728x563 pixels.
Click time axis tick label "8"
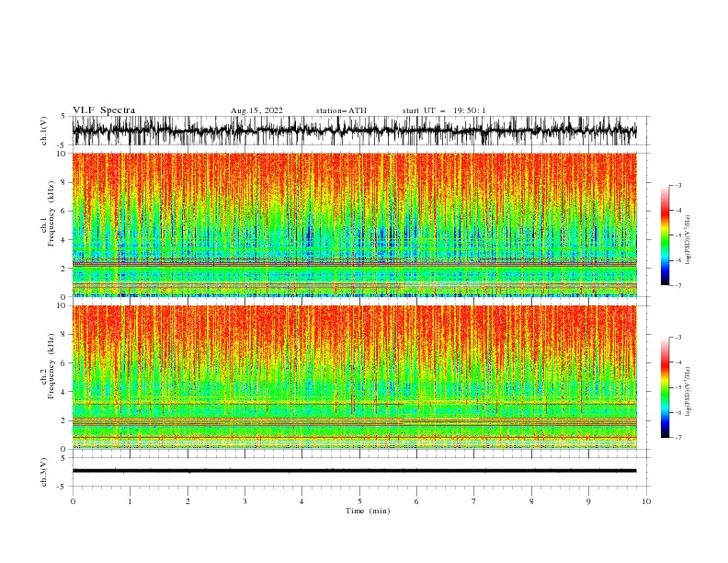click(531, 501)
